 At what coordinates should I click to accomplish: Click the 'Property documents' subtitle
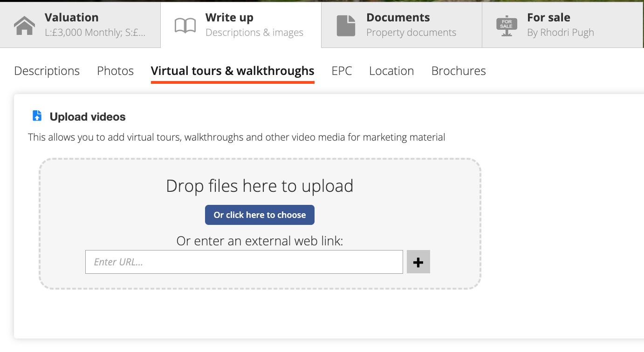tap(411, 33)
